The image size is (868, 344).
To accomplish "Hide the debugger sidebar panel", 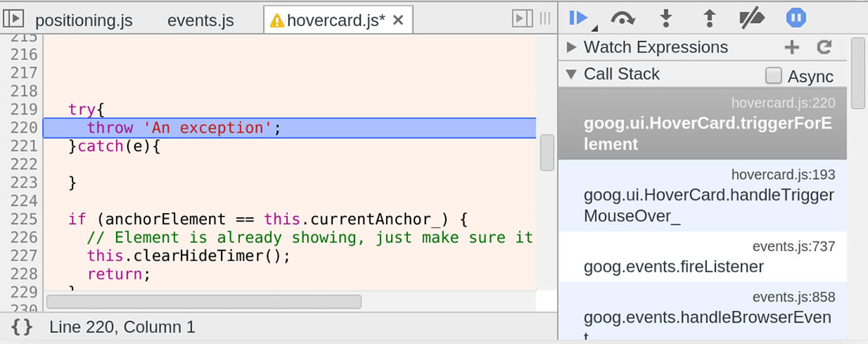I will click(520, 19).
